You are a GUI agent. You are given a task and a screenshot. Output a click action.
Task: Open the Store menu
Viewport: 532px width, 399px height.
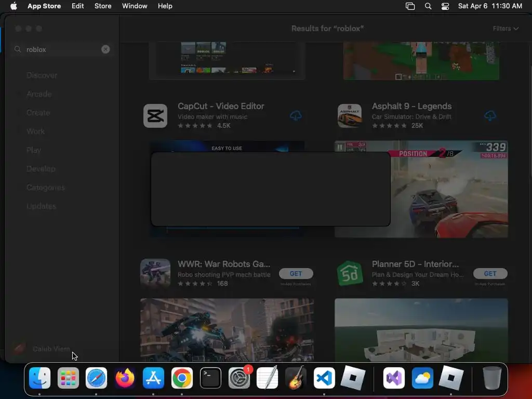(103, 6)
